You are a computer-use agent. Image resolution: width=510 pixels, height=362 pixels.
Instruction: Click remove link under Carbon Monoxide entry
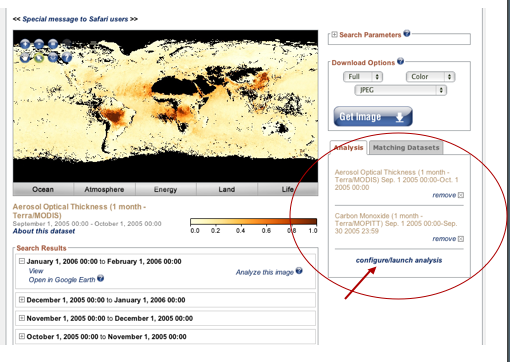444,239
